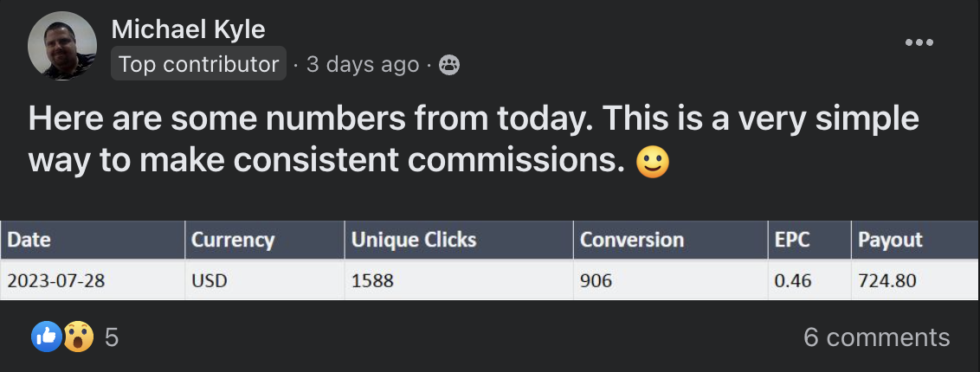Click the blue thumbs-up Like reaction icon

(46, 337)
